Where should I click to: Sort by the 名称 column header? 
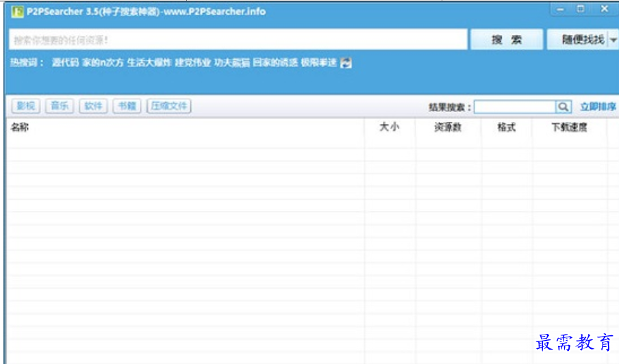point(20,127)
